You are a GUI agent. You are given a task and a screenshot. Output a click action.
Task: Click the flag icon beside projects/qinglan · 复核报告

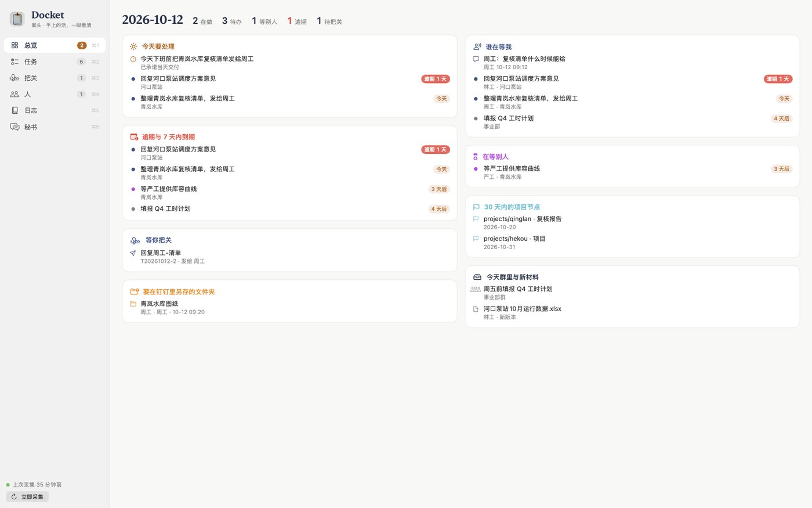pyautogui.click(x=476, y=219)
